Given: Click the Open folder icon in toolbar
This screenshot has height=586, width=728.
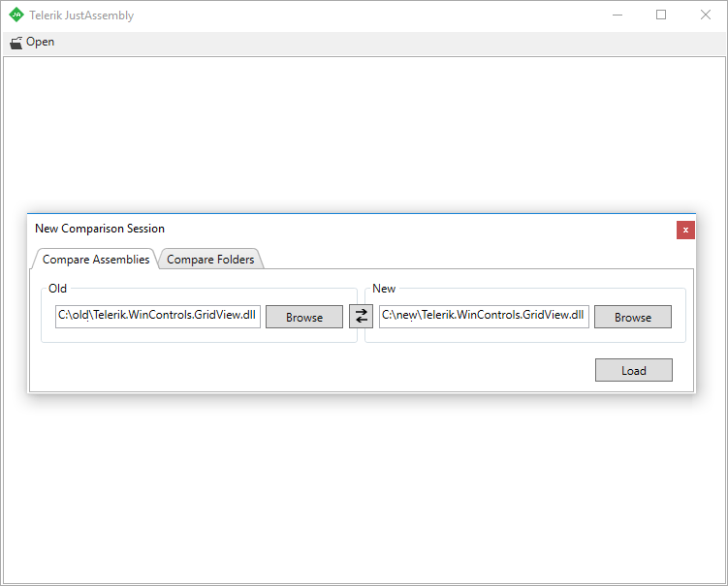Looking at the screenshot, I should [16, 43].
